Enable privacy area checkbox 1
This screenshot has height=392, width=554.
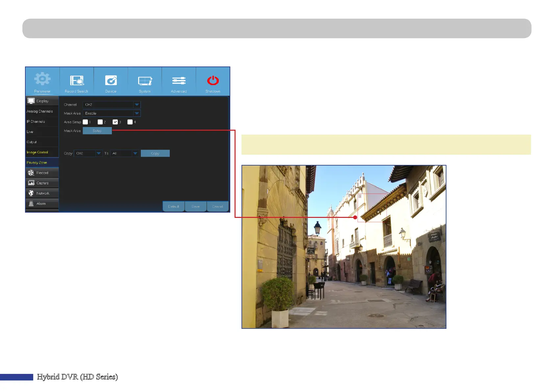click(85, 122)
